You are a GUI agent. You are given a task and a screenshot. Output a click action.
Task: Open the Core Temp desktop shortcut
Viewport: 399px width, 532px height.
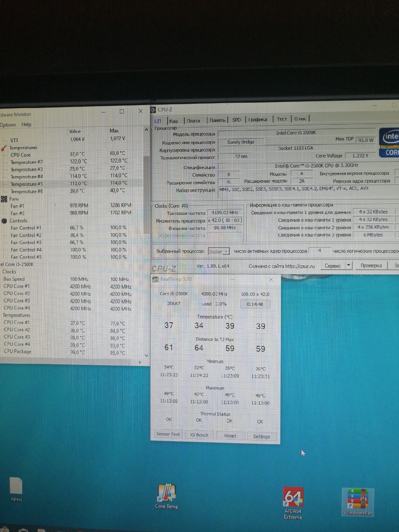(x=166, y=497)
